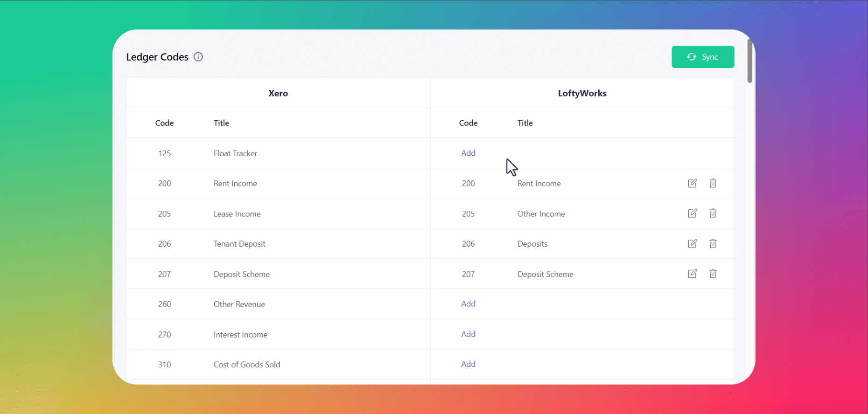Select Xero code 125 cell
Image resolution: width=868 pixels, height=414 pixels.
(164, 153)
